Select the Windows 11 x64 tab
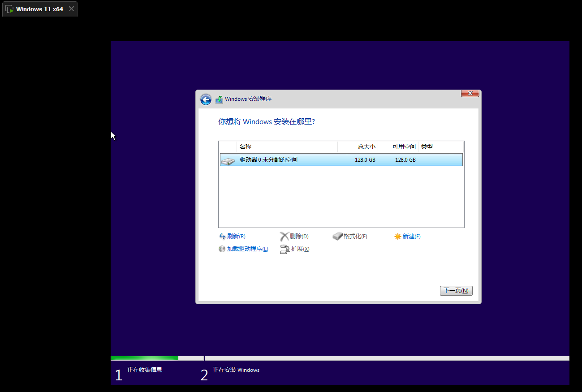The width and height of the screenshot is (582, 392). coord(40,9)
